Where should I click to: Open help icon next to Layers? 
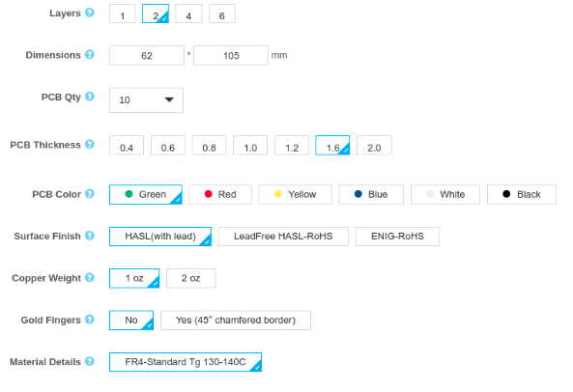coord(90,13)
